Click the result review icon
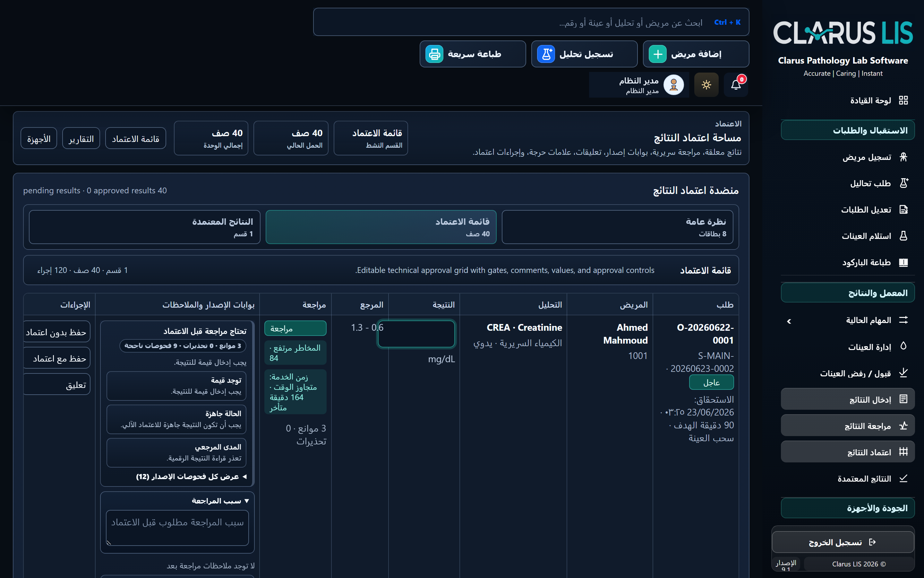Viewport: 924px width, 578px height. (903, 426)
